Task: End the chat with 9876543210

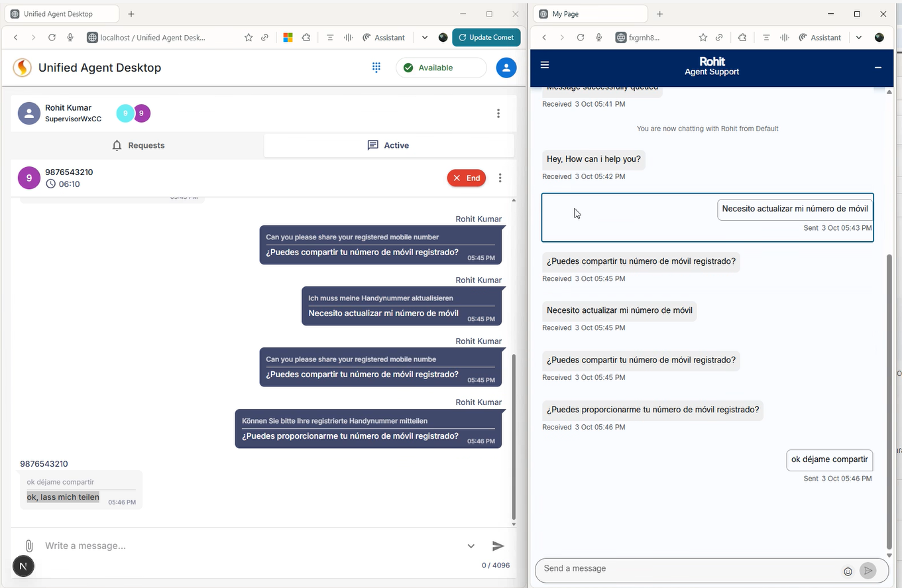Action: tap(466, 178)
